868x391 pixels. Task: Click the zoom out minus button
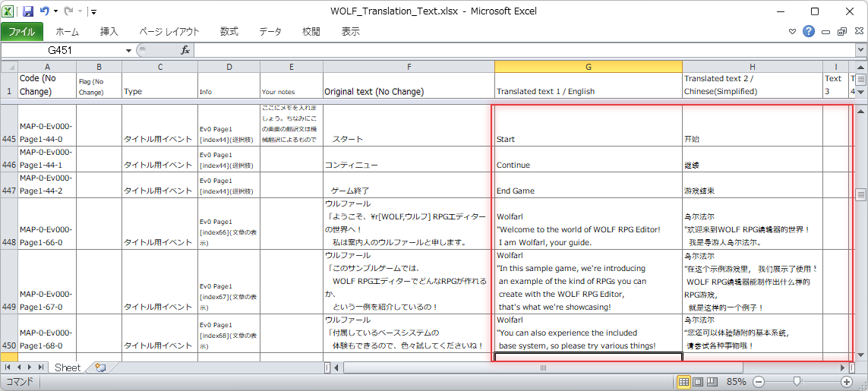(x=759, y=382)
